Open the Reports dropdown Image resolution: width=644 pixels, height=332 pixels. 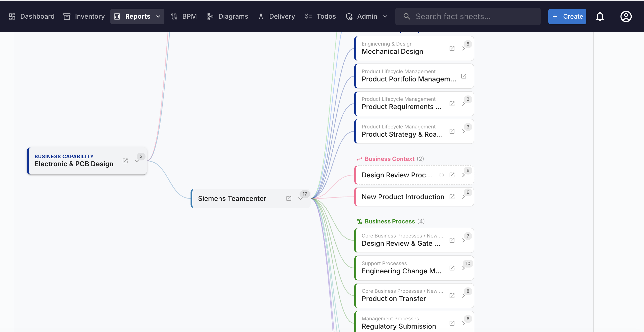click(x=158, y=16)
